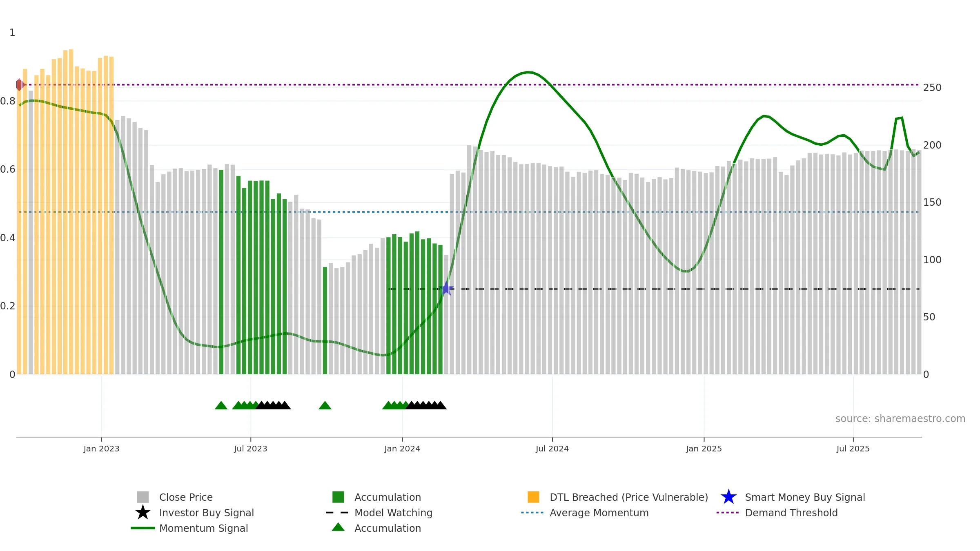Click the red diamond marker at chart start
This screenshot has height=551, width=980.
point(19,85)
